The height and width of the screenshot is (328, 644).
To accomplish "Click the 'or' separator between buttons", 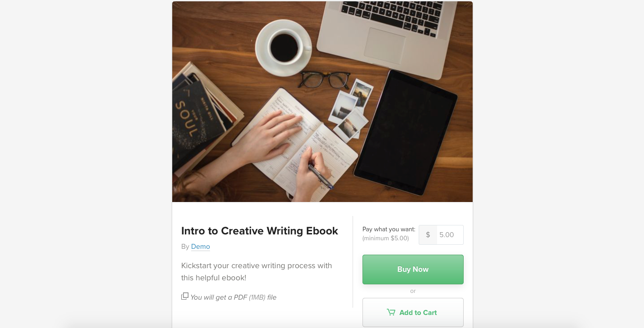I will point(413,291).
